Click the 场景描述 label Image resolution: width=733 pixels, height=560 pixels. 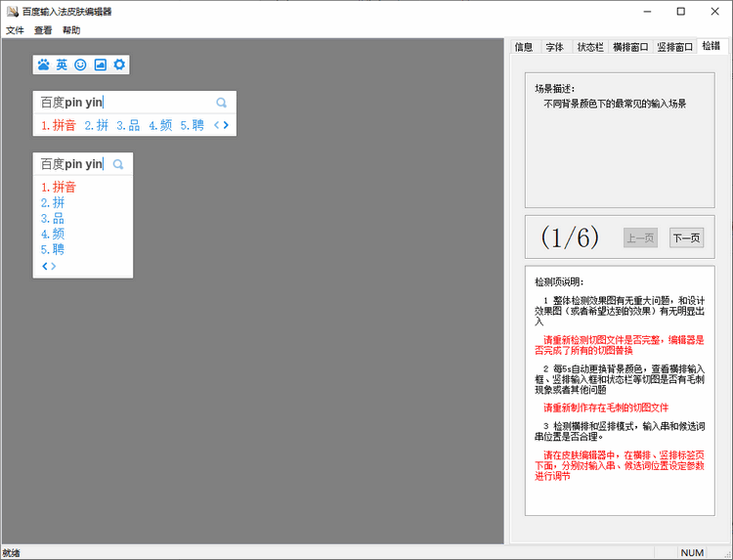(x=555, y=88)
